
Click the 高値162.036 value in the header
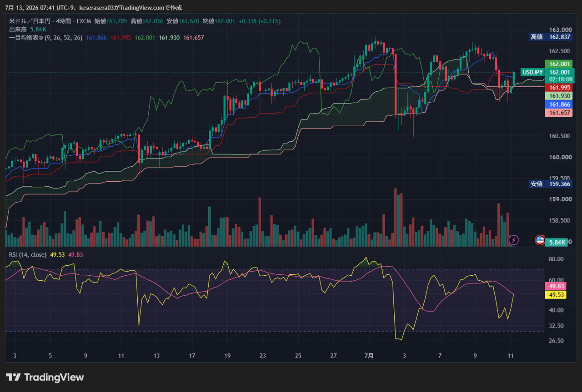[147, 21]
